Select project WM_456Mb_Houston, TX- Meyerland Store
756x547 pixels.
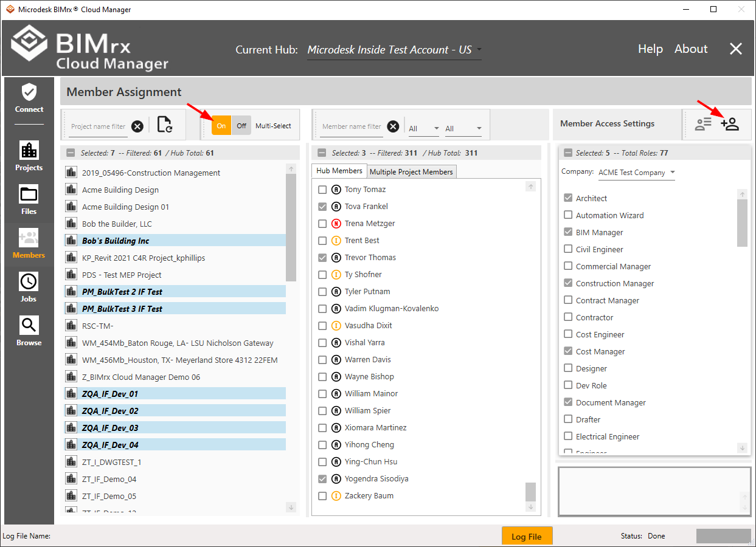[x=179, y=360]
